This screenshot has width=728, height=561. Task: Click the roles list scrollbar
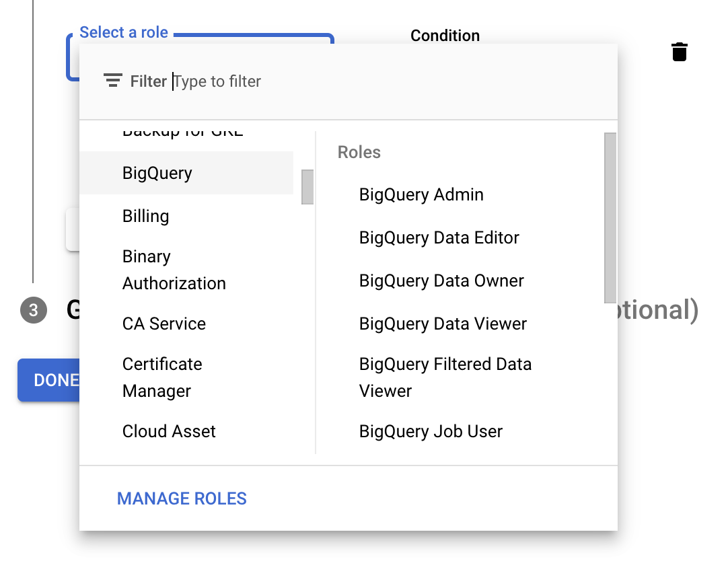pyautogui.click(x=609, y=215)
